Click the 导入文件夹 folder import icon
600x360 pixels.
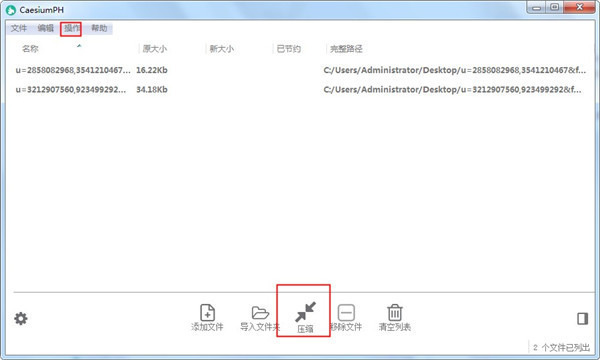[x=260, y=313]
